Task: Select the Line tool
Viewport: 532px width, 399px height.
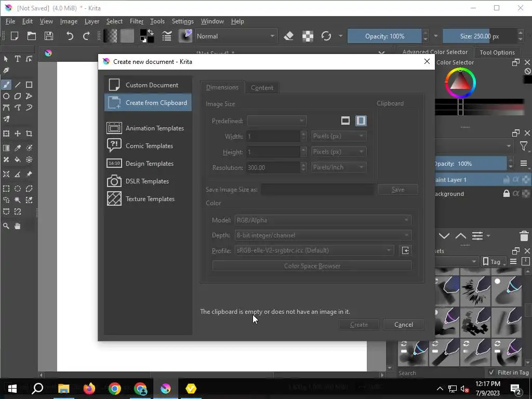Action: [18, 85]
